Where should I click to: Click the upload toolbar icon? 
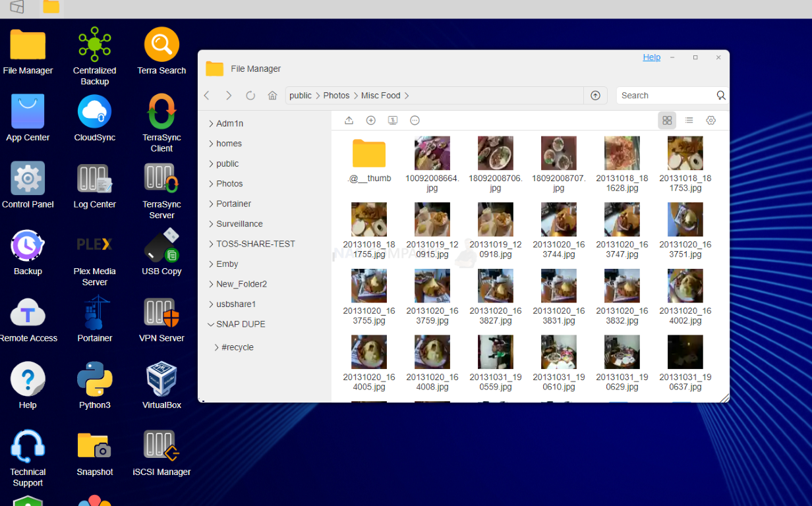tap(349, 121)
